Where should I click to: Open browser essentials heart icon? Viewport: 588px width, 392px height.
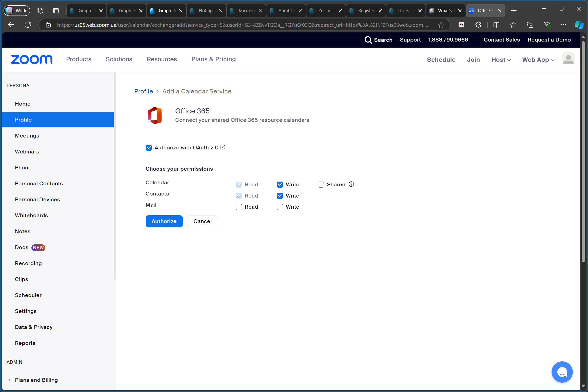pos(547,25)
